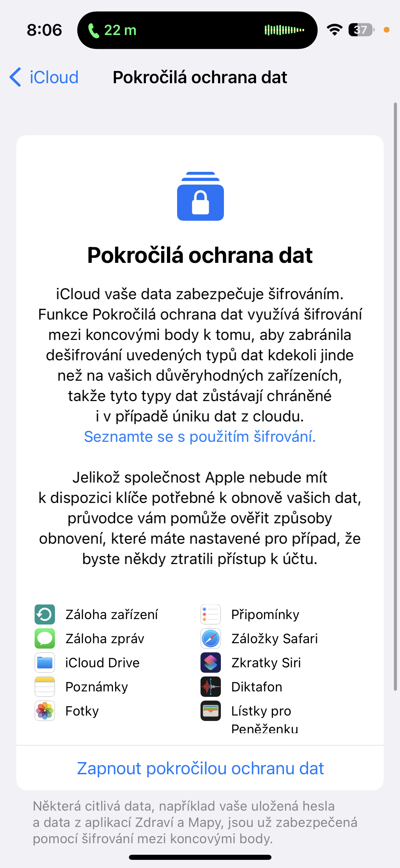Tap the green phone call duration indicator
The image size is (400, 868).
(x=112, y=30)
